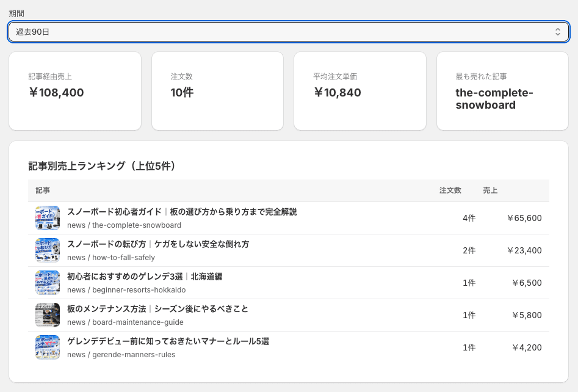Click the path news / the-complete-snowboard
This screenshot has height=392, width=578.
[x=125, y=225]
